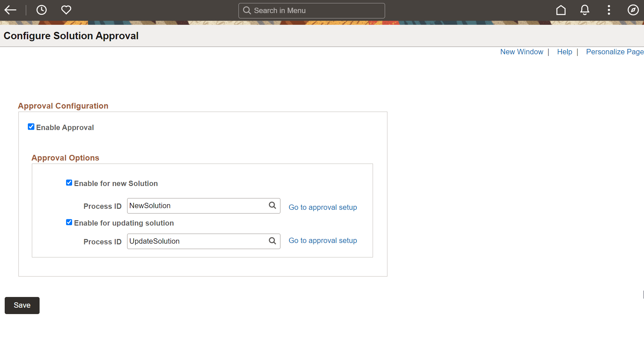Screen dimensions: 644x362
Task: Click the Help link
Action: [x=565, y=52]
